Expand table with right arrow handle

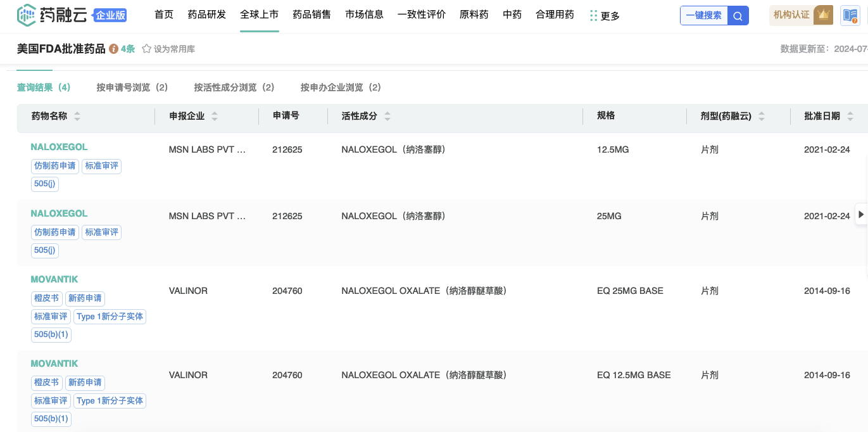[861, 214]
